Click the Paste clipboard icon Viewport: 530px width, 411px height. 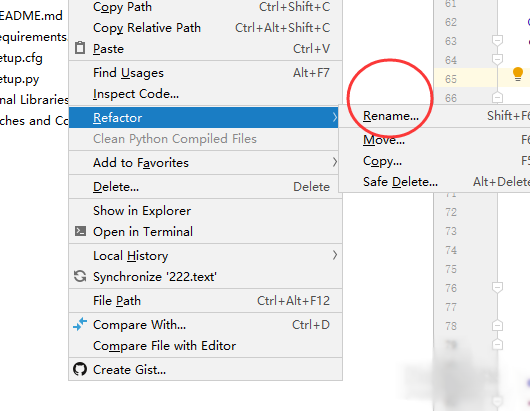coord(80,48)
